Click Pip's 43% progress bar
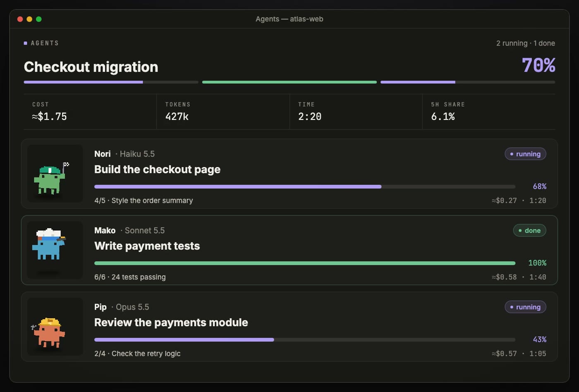Image resolution: width=579 pixels, height=392 pixels. pos(305,339)
